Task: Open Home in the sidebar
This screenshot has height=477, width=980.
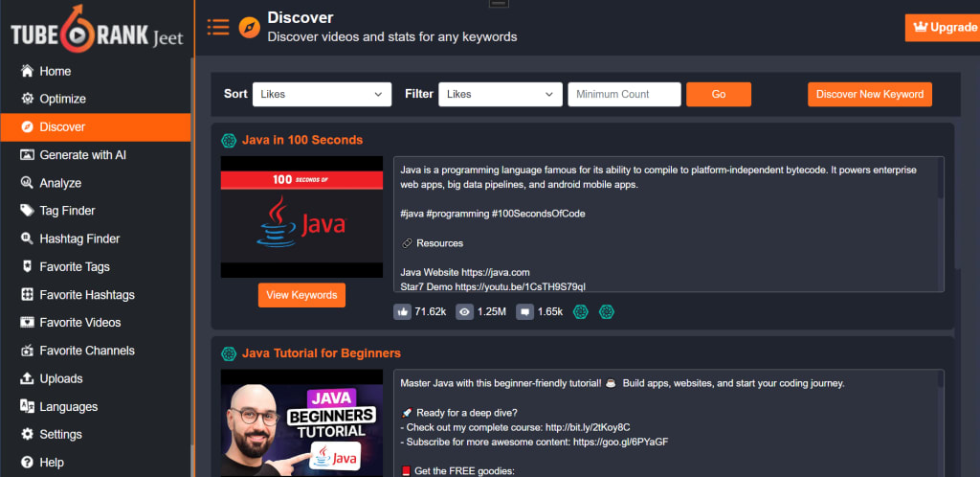Action: coord(95,71)
